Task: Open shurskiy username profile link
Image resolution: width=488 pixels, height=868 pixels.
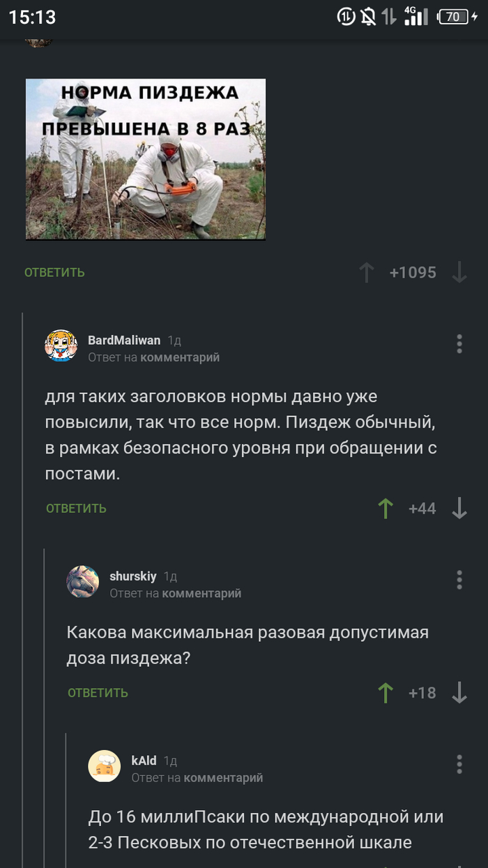Action: point(133,576)
